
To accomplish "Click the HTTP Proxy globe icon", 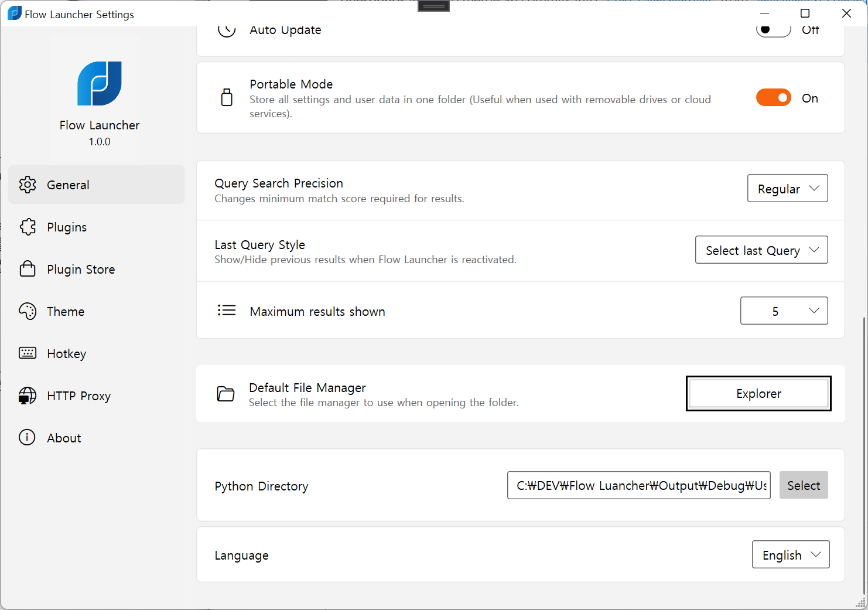I will coord(28,396).
